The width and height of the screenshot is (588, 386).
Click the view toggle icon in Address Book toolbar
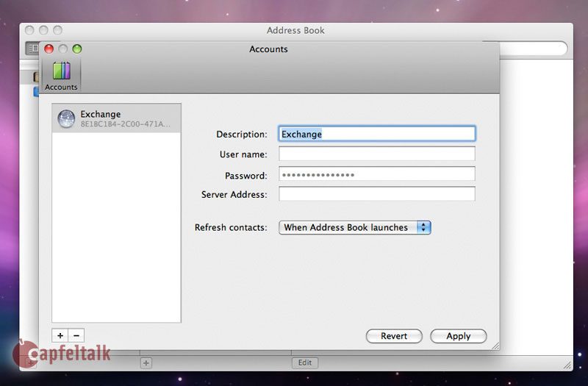(x=32, y=48)
